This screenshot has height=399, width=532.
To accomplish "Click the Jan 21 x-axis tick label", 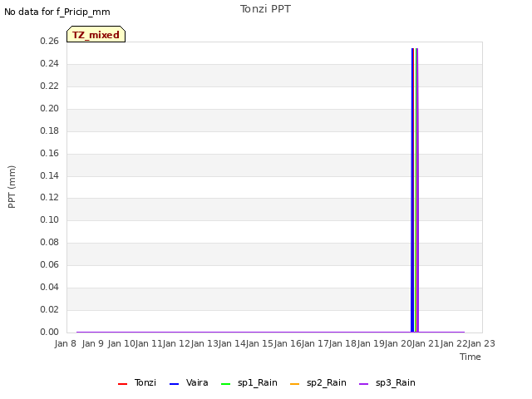I will click(426, 343).
